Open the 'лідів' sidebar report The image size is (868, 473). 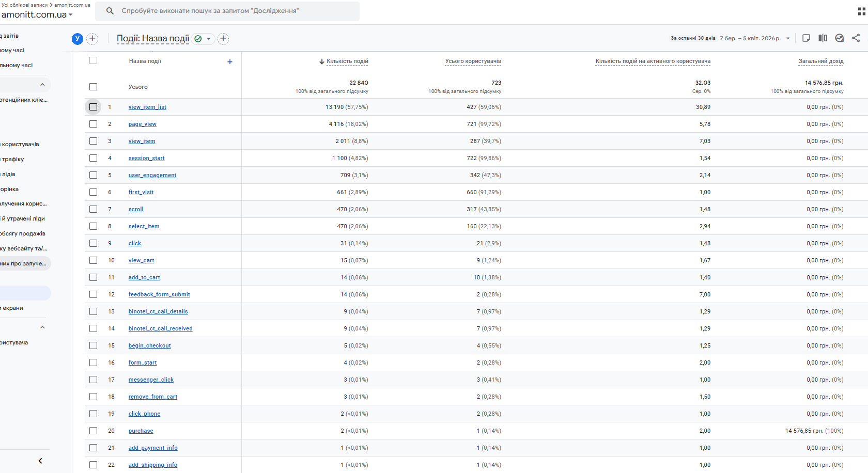pyautogui.click(x=8, y=175)
